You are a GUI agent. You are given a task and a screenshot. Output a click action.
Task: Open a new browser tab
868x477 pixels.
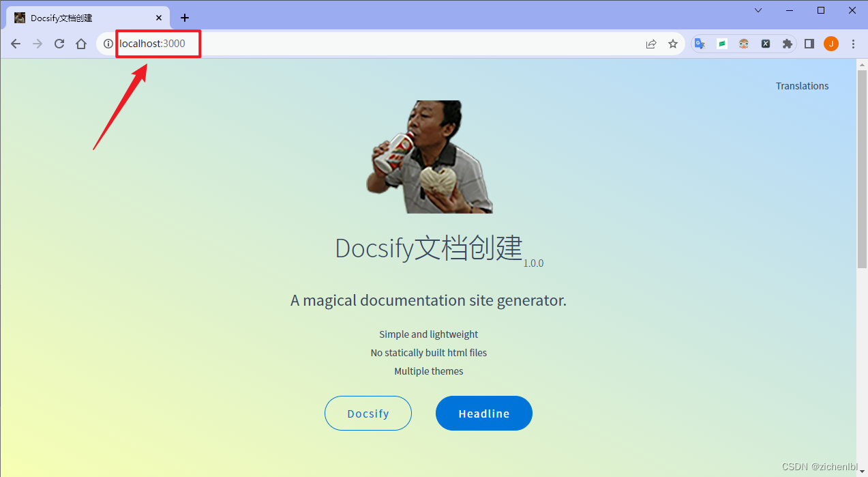point(185,18)
